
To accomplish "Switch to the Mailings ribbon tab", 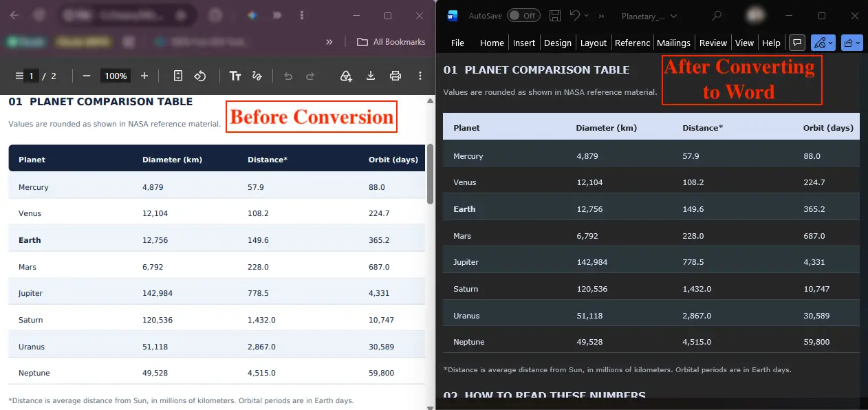I will tap(673, 43).
